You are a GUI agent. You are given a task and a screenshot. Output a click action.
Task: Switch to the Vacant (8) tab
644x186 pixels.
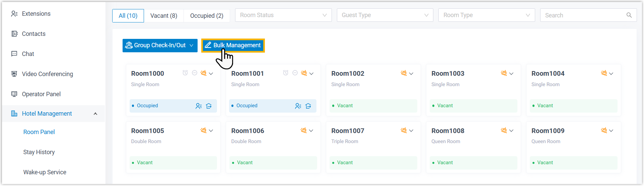(163, 16)
